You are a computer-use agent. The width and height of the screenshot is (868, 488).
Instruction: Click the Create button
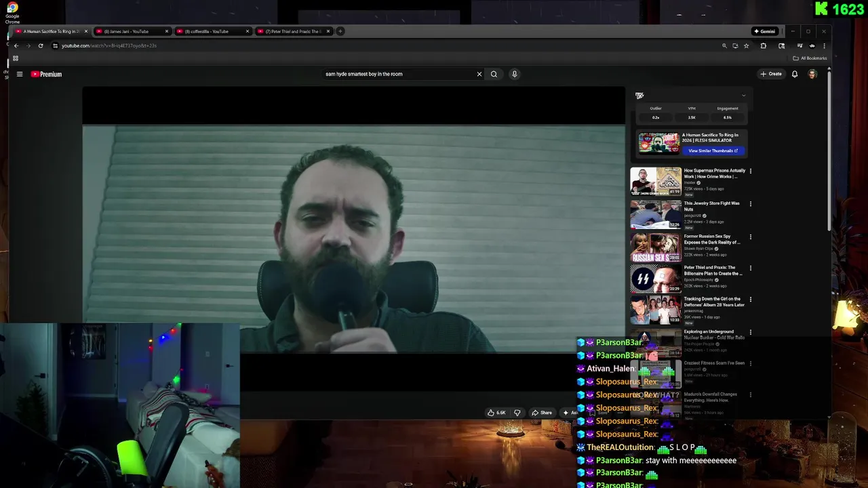click(x=771, y=74)
